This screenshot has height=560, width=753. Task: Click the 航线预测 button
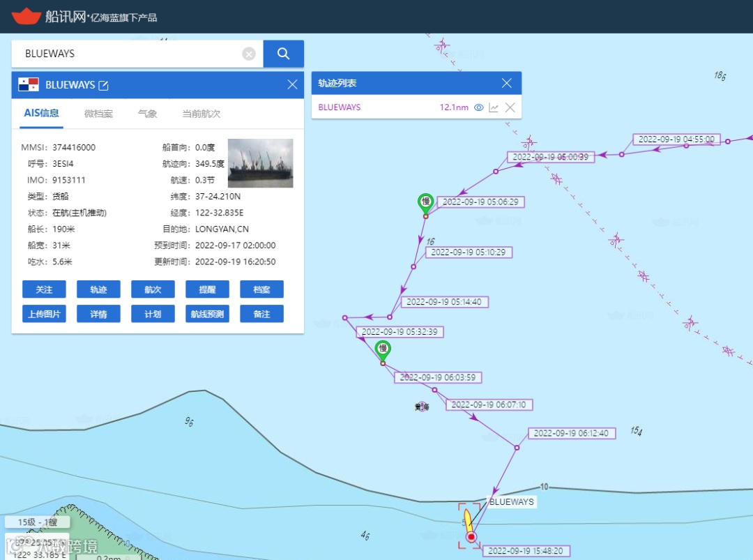tap(208, 314)
